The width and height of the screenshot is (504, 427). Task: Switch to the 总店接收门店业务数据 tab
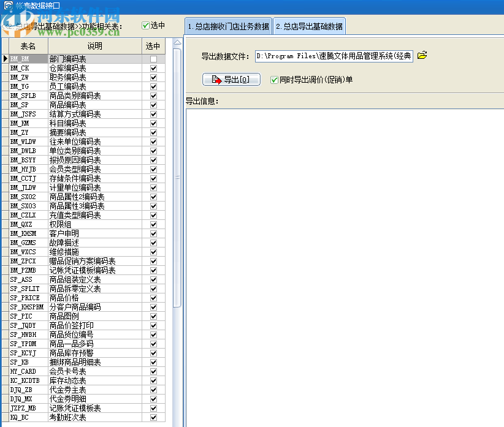(227, 26)
